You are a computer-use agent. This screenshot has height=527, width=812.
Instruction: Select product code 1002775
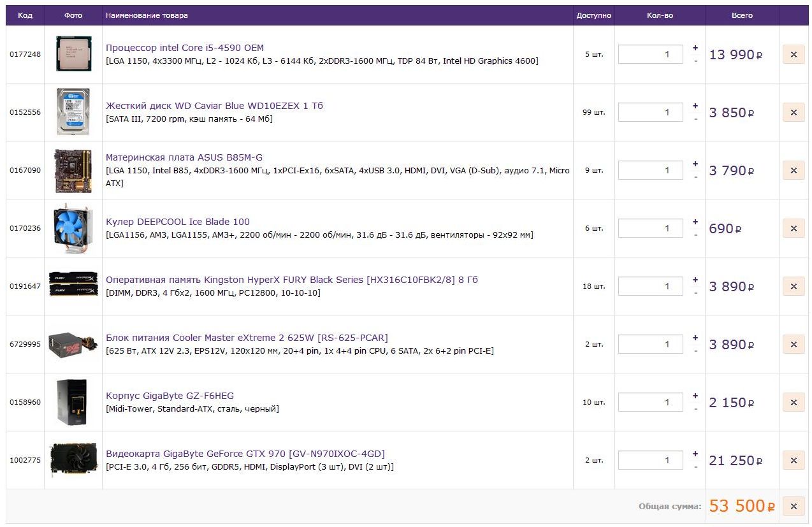pos(25,460)
